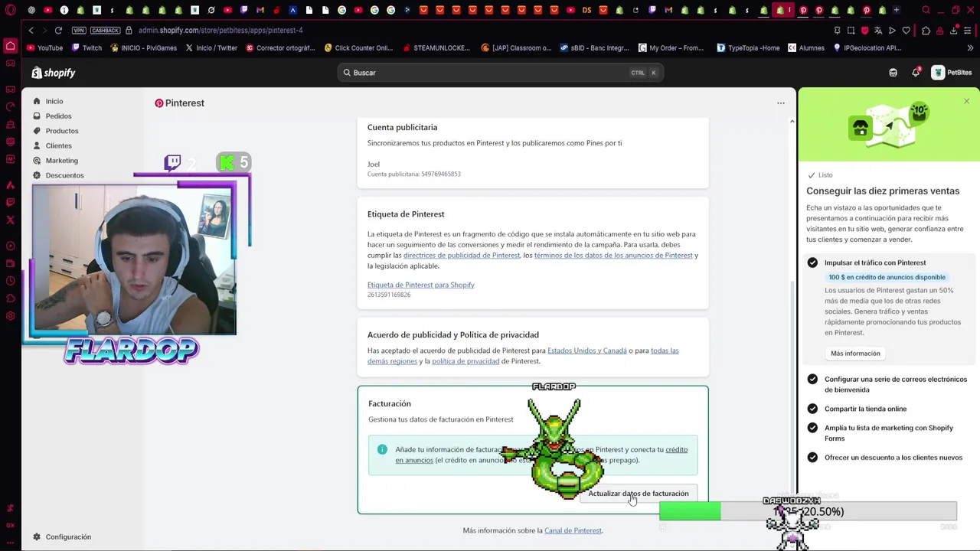This screenshot has width=980, height=551.
Task: Open the Sidekick assistant icon in top bar
Action: tap(893, 73)
